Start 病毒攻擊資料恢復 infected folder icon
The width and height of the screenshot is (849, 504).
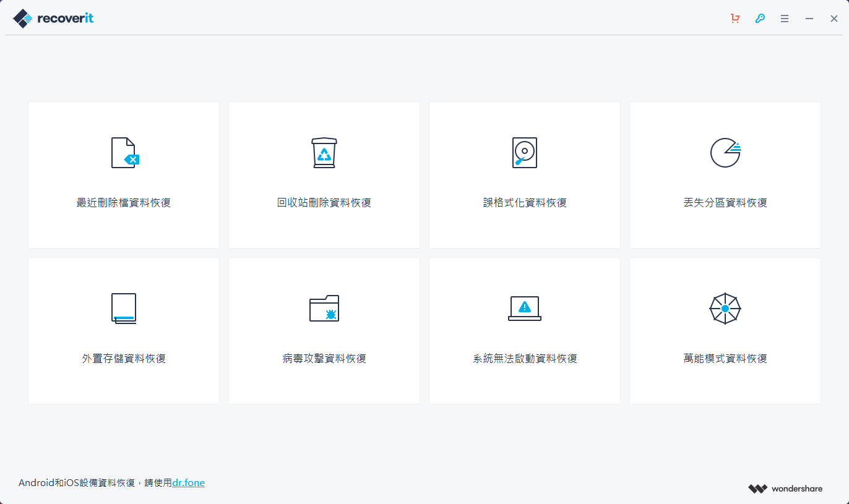click(x=324, y=309)
